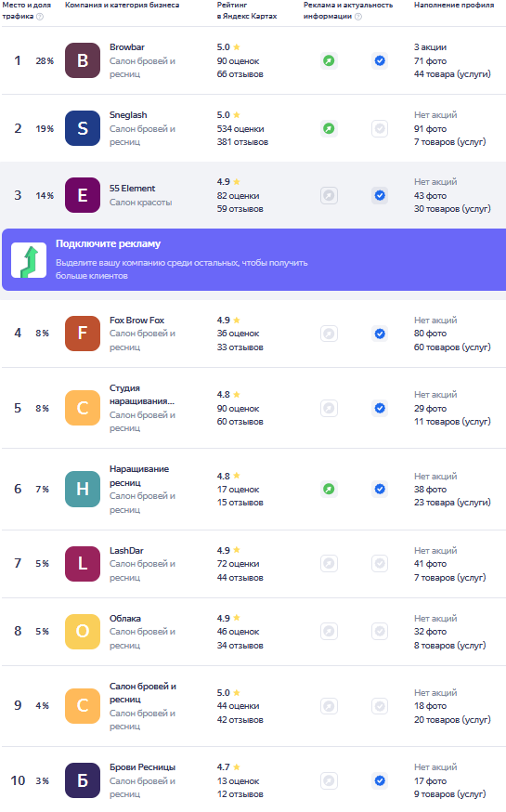Open the LashDar company name

(126, 551)
